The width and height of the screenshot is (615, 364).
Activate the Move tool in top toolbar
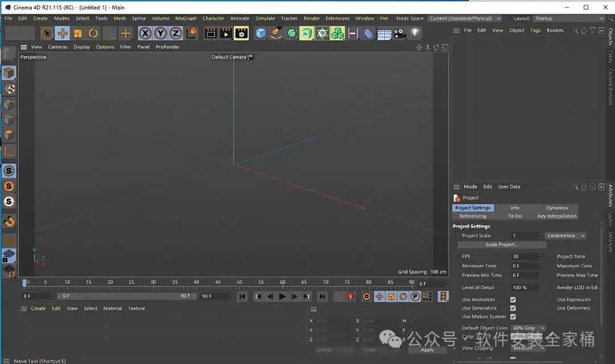coord(63,34)
